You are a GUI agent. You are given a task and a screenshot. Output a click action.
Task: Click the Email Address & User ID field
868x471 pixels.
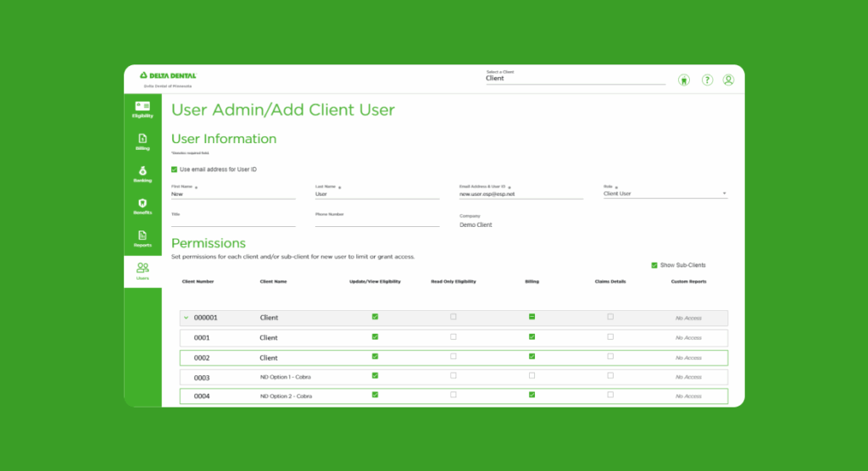click(521, 194)
